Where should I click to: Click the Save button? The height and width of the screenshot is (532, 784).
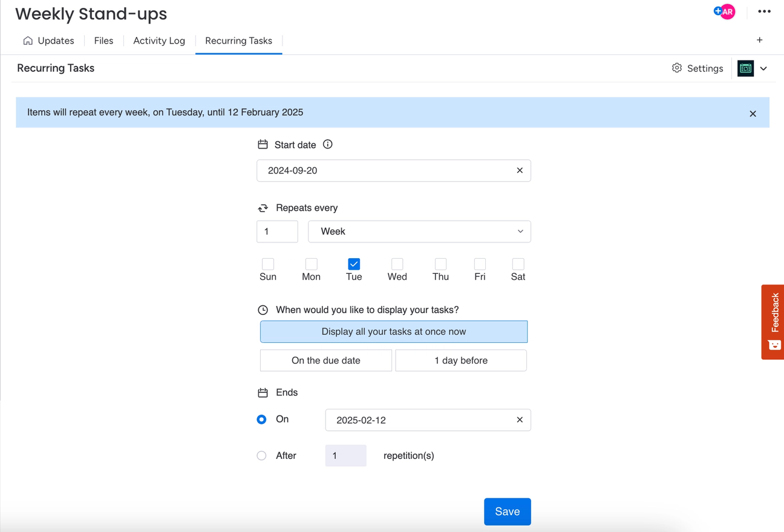507,511
